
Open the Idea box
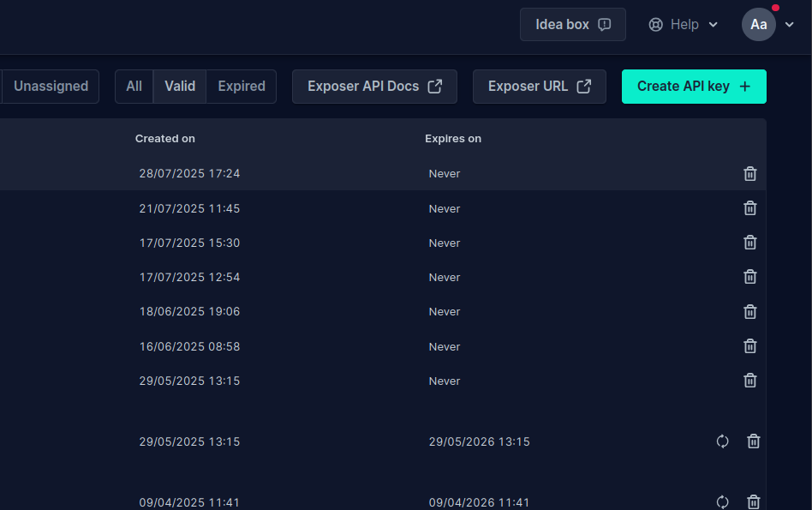(x=573, y=24)
